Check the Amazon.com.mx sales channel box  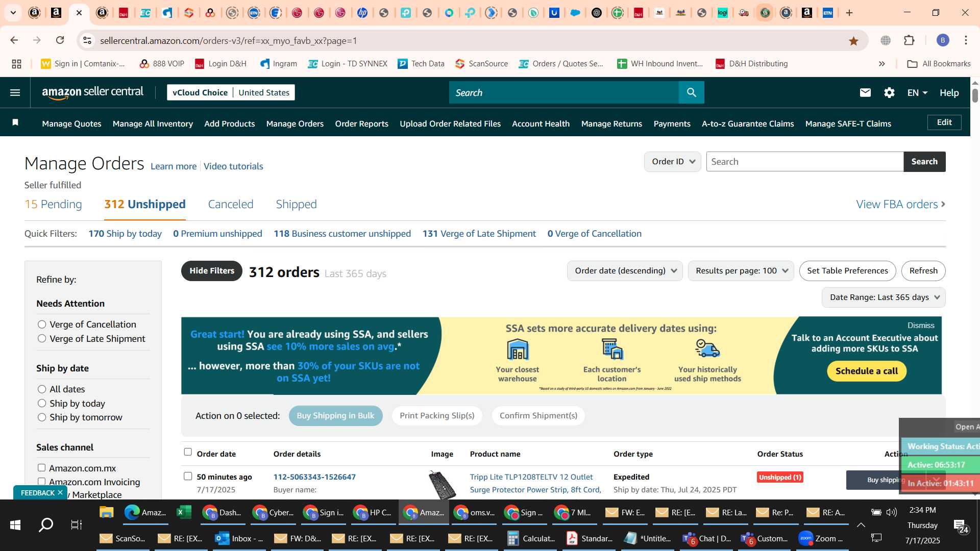41,468
